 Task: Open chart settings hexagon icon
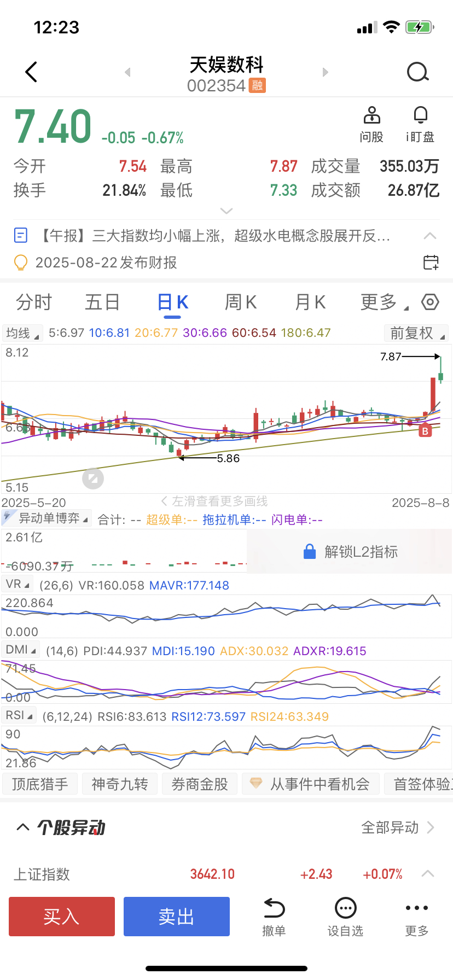pos(430,302)
